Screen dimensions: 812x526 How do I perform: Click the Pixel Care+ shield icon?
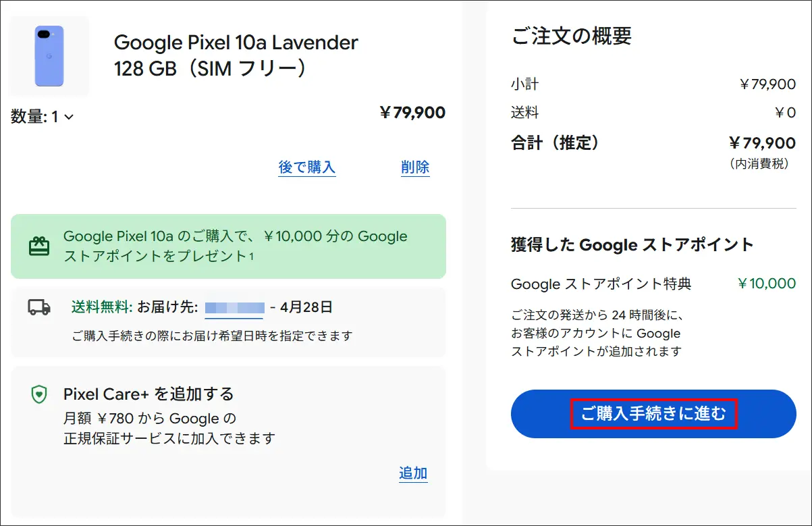[39, 394]
